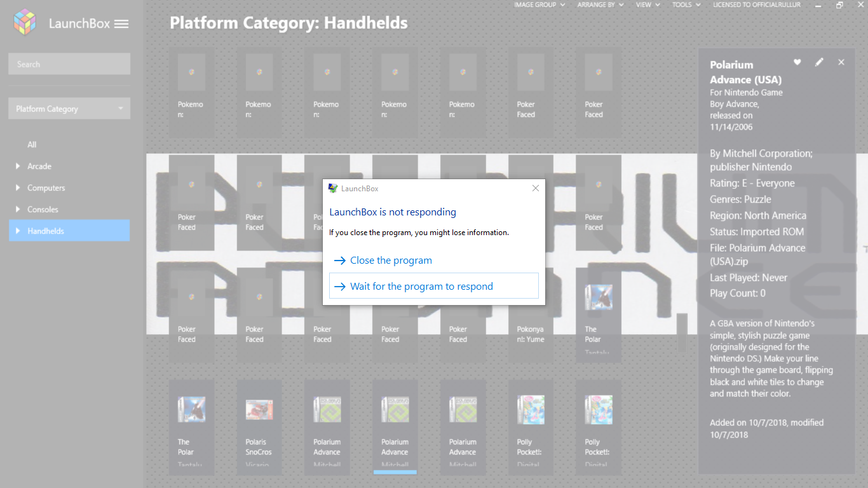This screenshot has height=488, width=868.
Task: Click the Genres: Puzzle line
Action: click(740, 200)
